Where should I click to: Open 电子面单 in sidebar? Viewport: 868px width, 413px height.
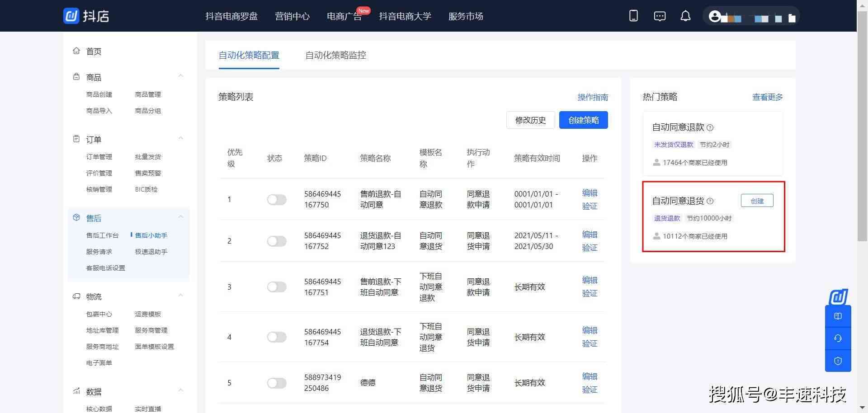(x=99, y=363)
